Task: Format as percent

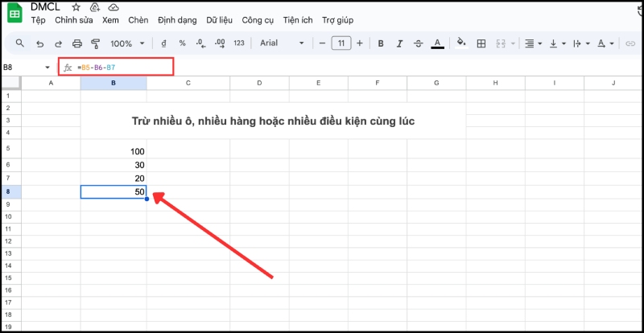Action: [x=183, y=43]
